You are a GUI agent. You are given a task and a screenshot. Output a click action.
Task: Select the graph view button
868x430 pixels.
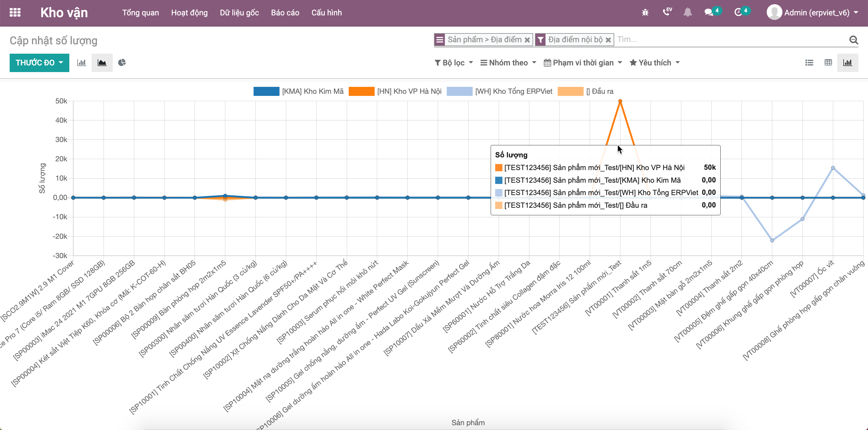point(848,63)
